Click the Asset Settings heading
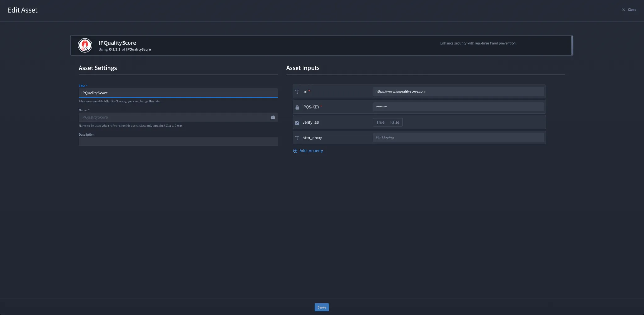644x315 pixels. coord(98,68)
